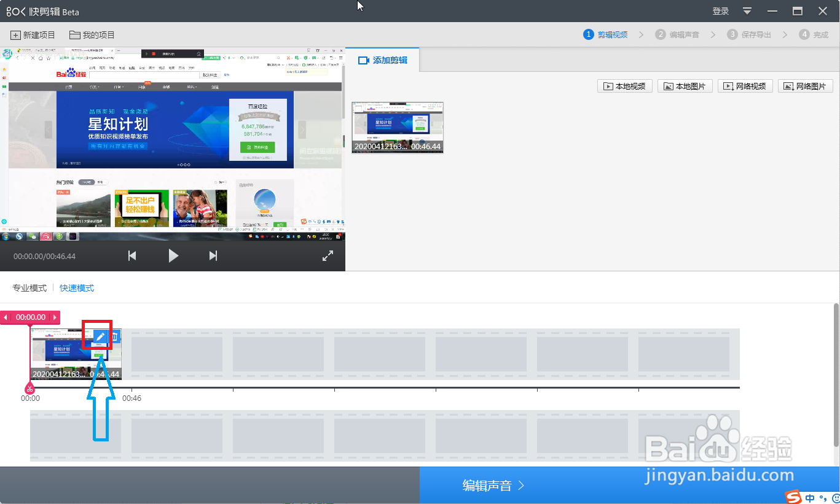
Task: Step playhead time backward arrow
Action: click(6, 317)
